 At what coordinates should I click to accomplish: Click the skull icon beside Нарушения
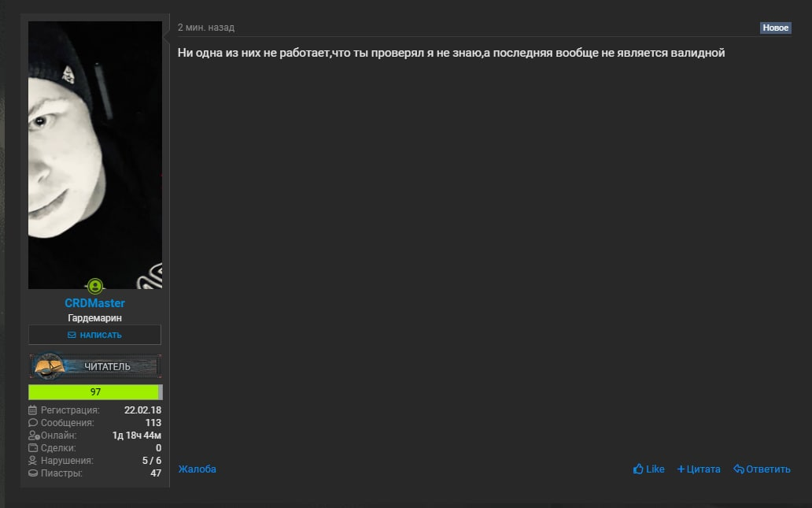[32, 460]
